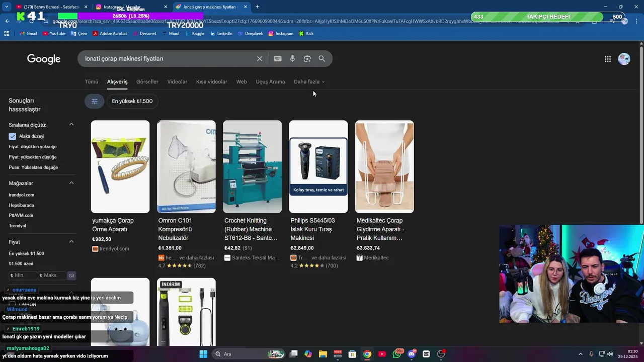Open Medikaltec Çorap Giydirme Aparatı image
Image resolution: width=644 pixels, height=362 pixels.
384,166
